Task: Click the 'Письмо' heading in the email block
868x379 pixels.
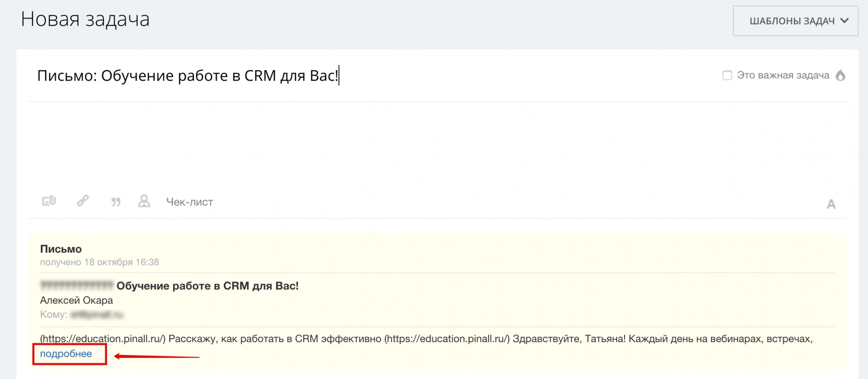Action: point(61,249)
